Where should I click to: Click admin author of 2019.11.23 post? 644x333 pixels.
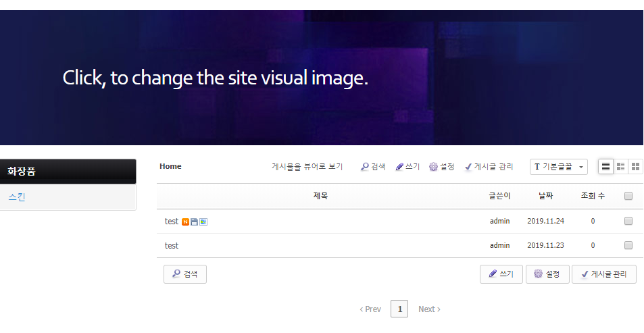click(500, 245)
